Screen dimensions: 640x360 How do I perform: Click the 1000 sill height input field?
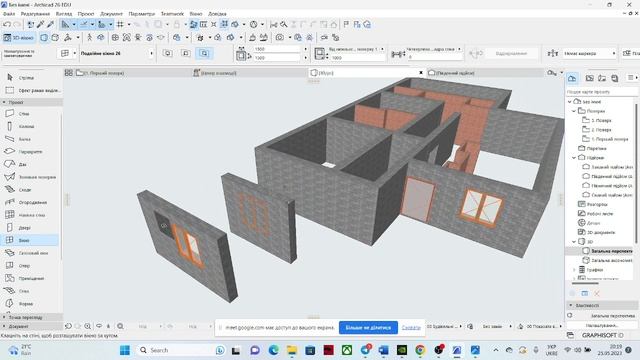pyautogui.click(x=357, y=58)
